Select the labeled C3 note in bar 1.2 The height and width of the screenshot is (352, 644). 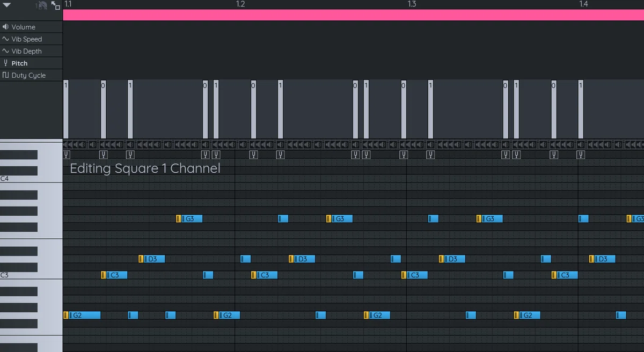coord(265,275)
